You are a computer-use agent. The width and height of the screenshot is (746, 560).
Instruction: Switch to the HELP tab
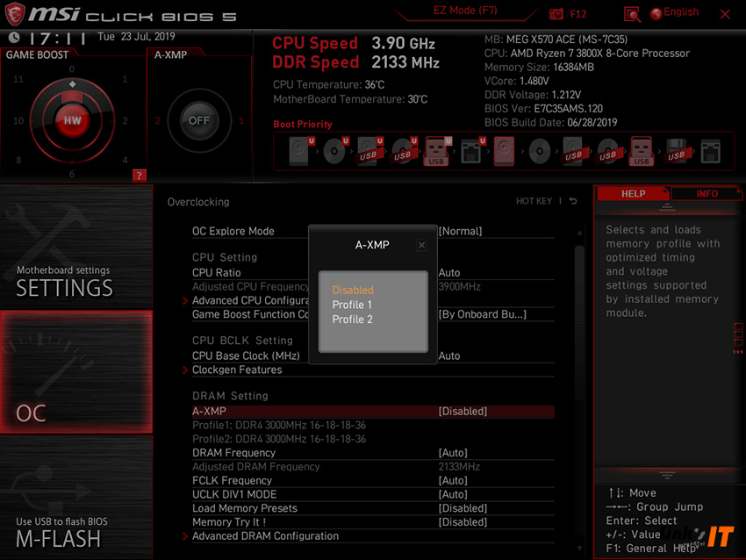coord(634,194)
